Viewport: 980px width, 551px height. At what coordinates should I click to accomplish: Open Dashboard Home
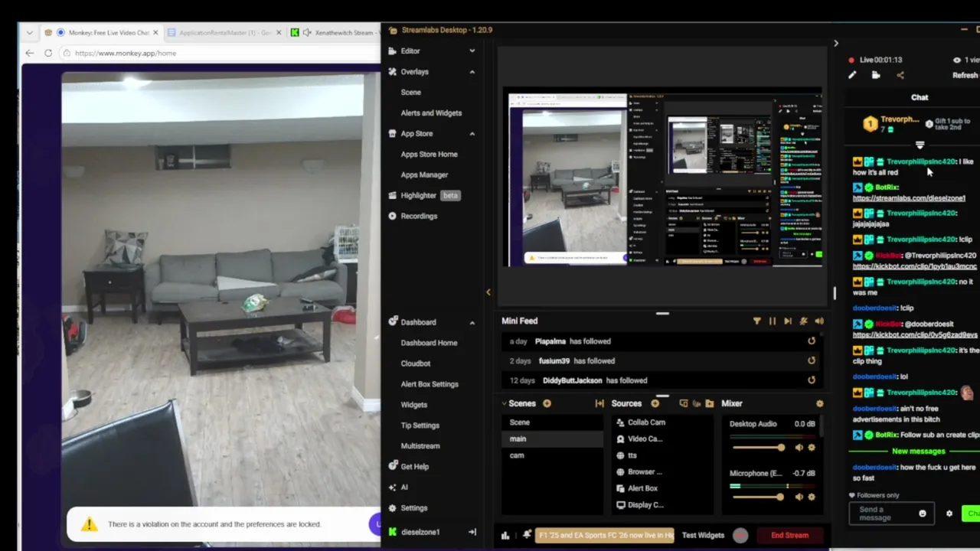(429, 343)
